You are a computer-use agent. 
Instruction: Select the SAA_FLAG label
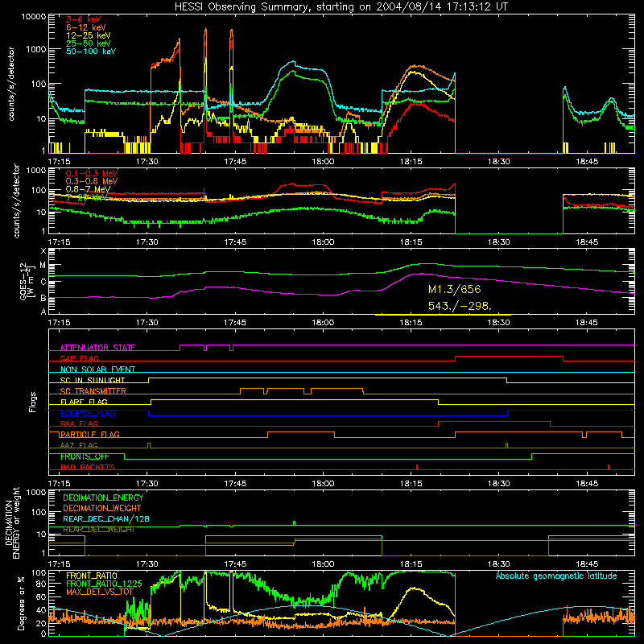(79, 424)
